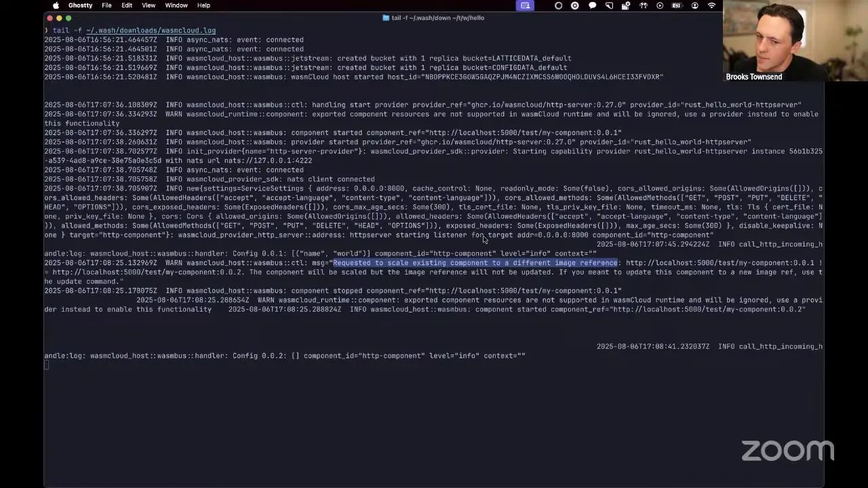Click the "Config 0.0.2: []" log text
This screenshot has height=488, width=868.
pos(266,356)
